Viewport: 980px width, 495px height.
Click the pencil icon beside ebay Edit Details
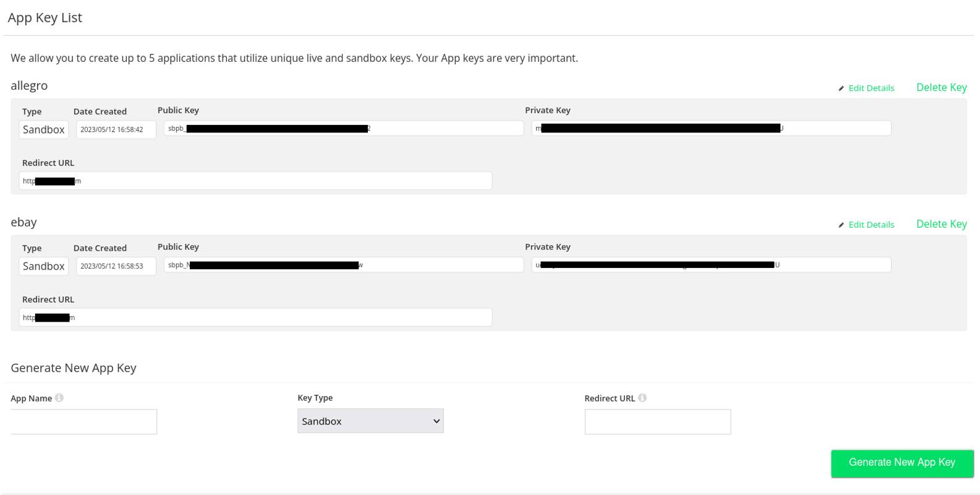point(842,225)
